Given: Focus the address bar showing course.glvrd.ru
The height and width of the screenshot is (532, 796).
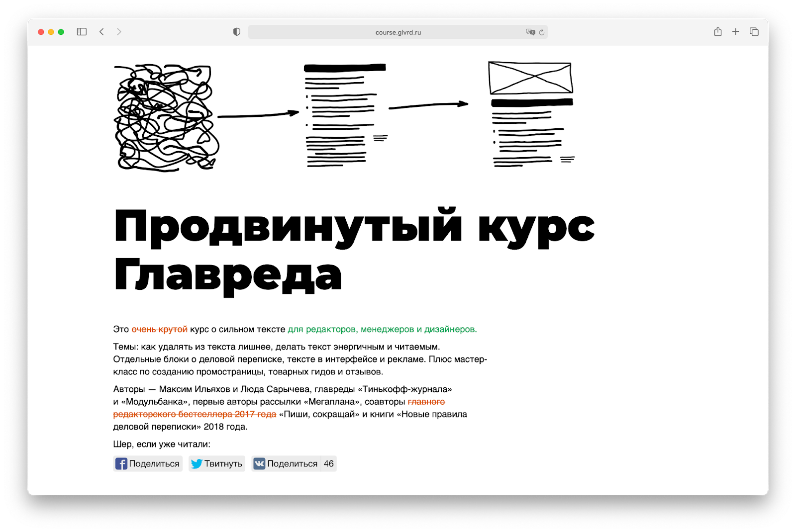Looking at the screenshot, I should 398,32.
